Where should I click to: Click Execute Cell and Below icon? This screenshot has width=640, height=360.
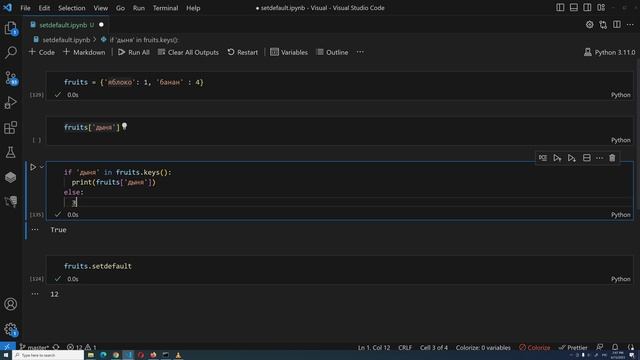coord(571,158)
